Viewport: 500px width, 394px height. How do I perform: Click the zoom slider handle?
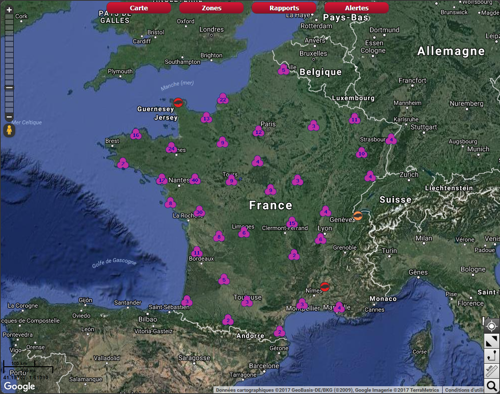coord(9,88)
